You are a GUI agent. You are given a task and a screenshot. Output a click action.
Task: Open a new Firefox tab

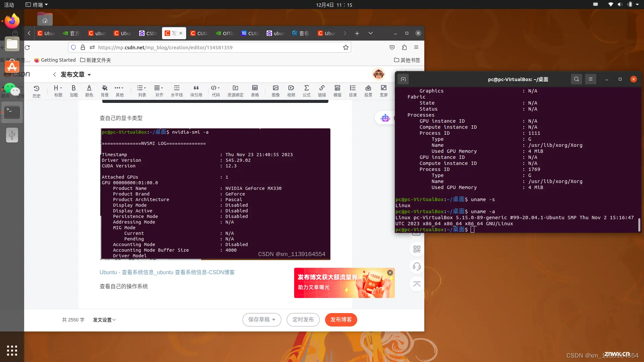coord(357,33)
